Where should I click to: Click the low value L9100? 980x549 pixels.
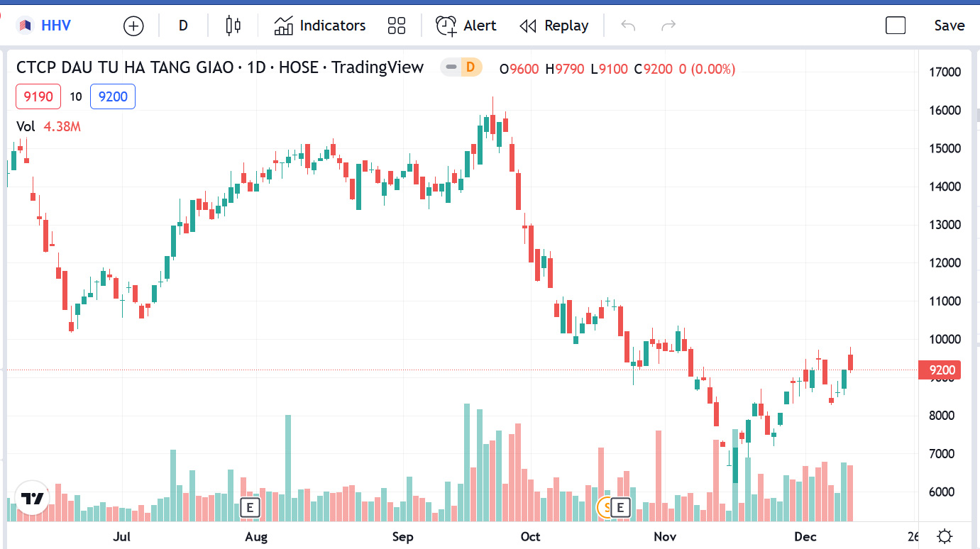[609, 69]
